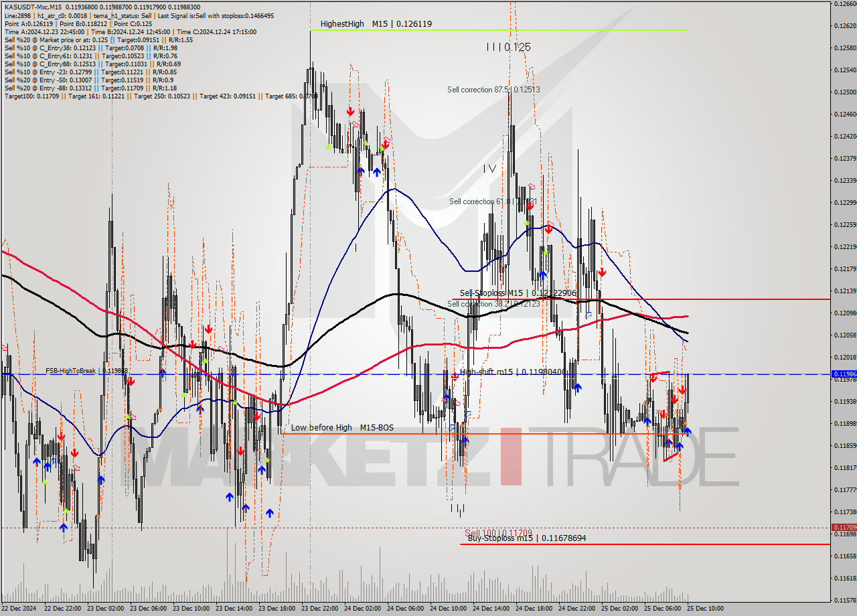
Task: Click the 0.12179 price axis label
Action: [x=845, y=268]
